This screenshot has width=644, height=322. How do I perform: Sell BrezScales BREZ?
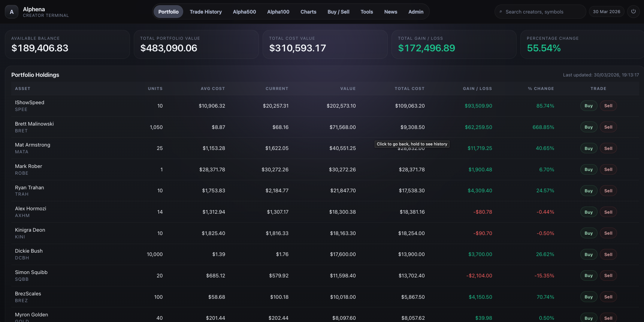point(608,297)
